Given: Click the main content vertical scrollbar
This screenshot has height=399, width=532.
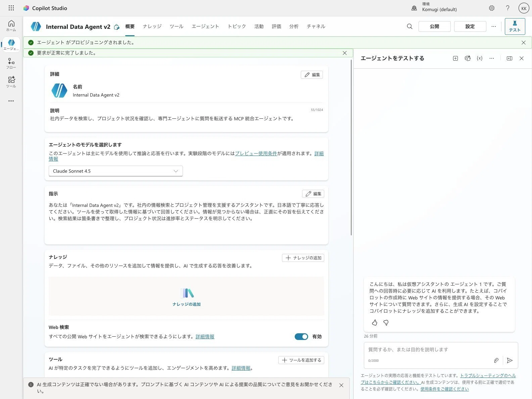Looking at the screenshot, I should point(351,148).
